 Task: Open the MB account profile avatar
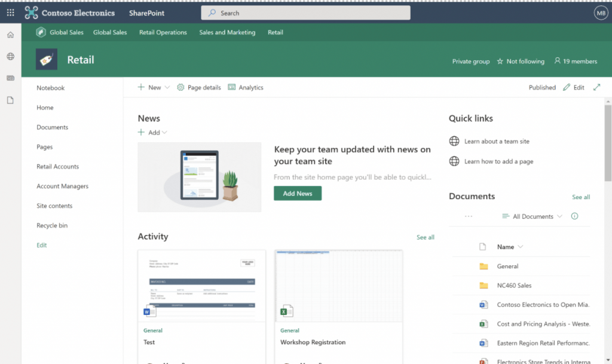point(601,13)
